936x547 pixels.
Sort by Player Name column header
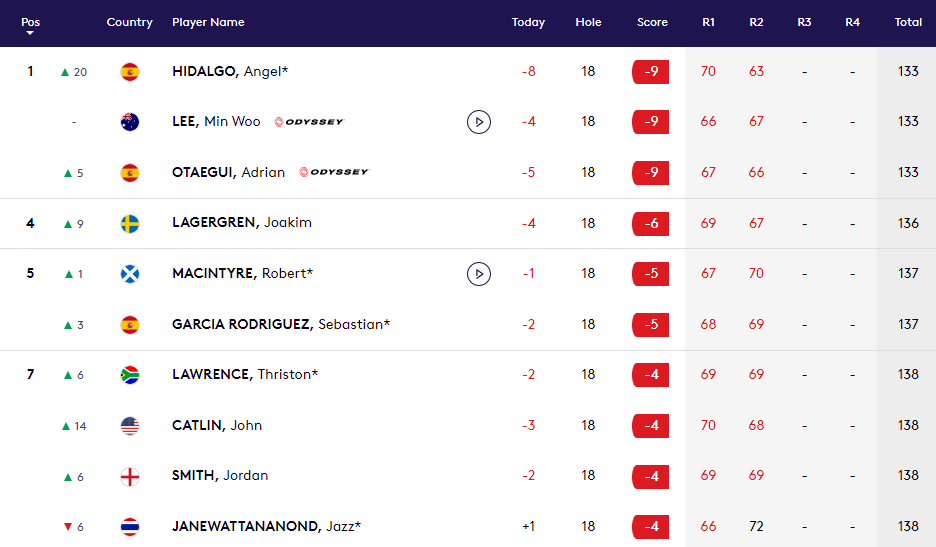click(x=208, y=22)
